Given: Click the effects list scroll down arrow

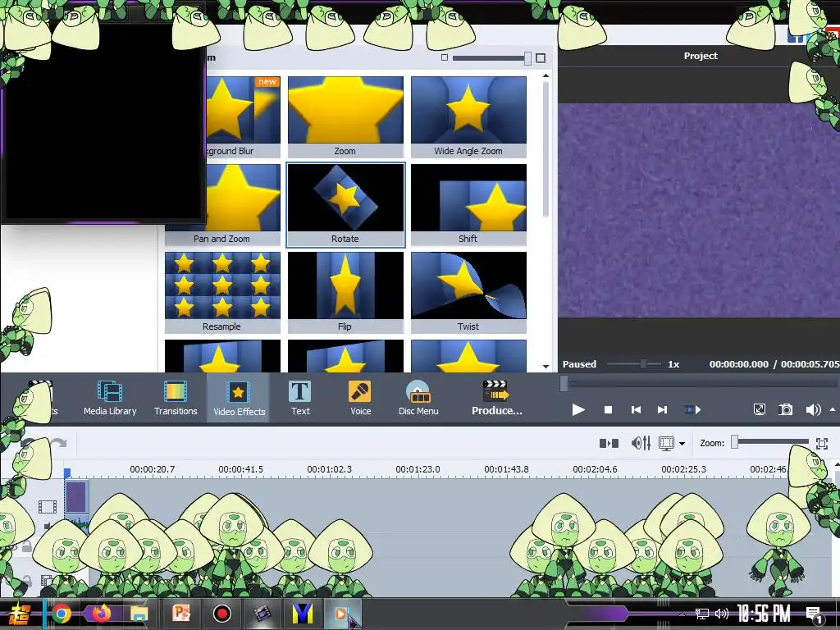Looking at the screenshot, I should pyautogui.click(x=546, y=367).
